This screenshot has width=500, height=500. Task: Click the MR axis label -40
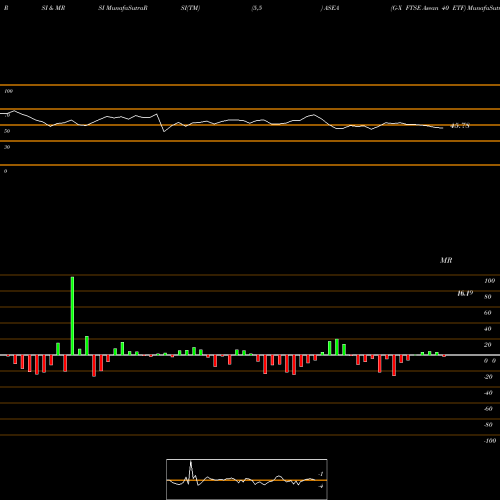coord(488,393)
